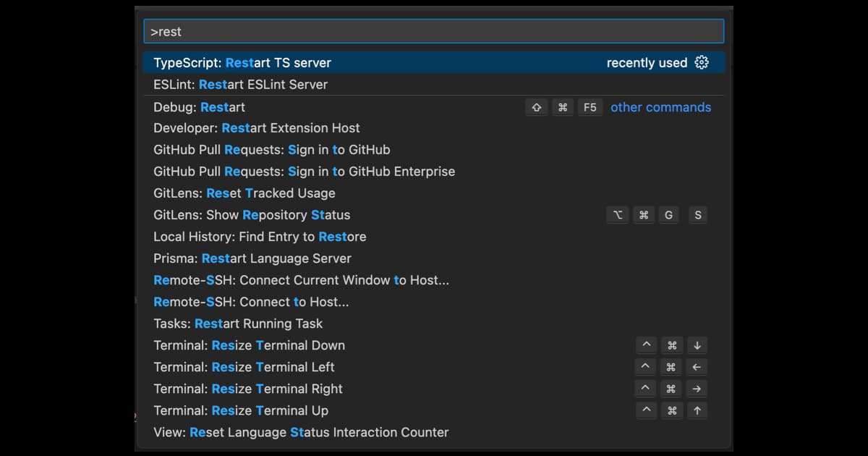The width and height of the screenshot is (868, 456).
Task: Run GitLens: Show Repository Status
Action: 434,215
